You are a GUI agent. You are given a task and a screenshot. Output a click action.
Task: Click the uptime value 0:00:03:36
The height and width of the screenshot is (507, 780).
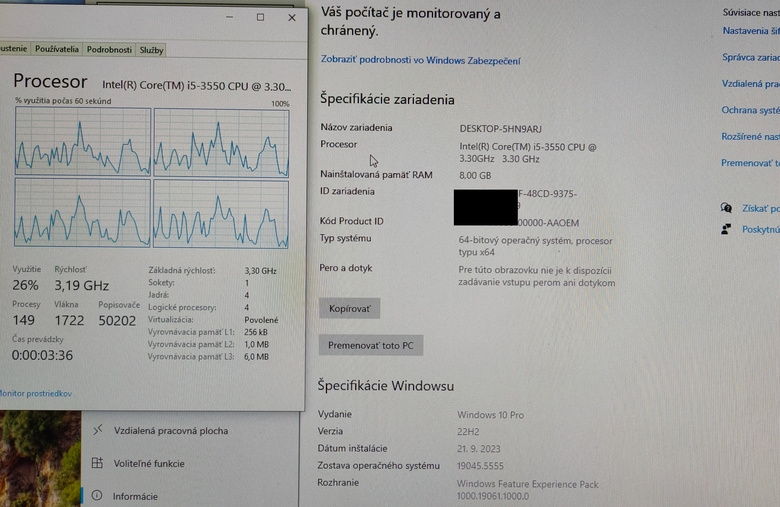(42, 355)
